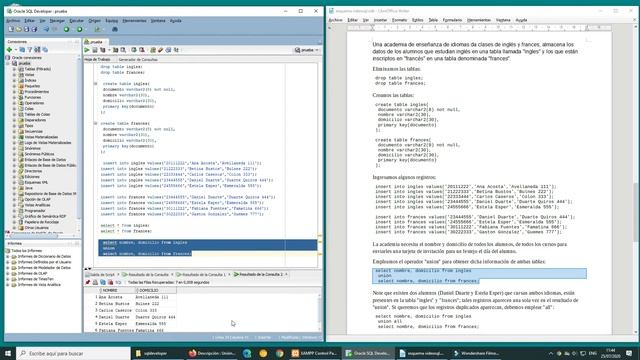This screenshot has width=640, height=360.
Task: Click the Run Script icon in worksheet toolbar
Action: tap(95, 50)
